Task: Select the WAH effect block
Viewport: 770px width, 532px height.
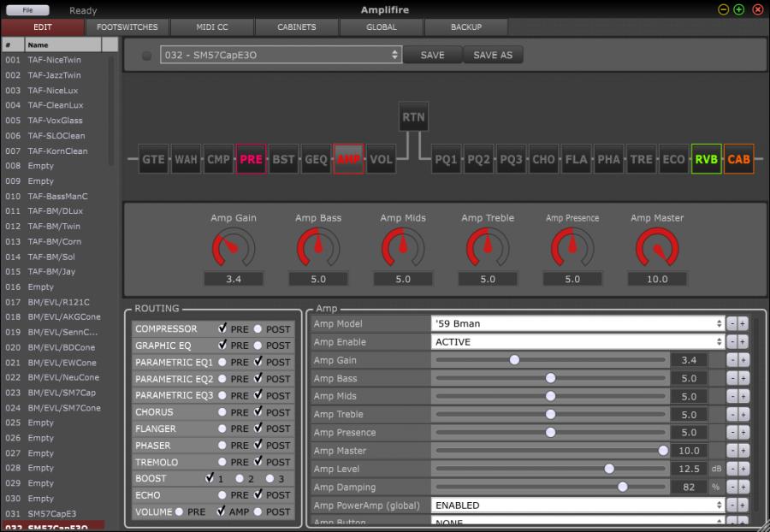Action: tap(186, 159)
